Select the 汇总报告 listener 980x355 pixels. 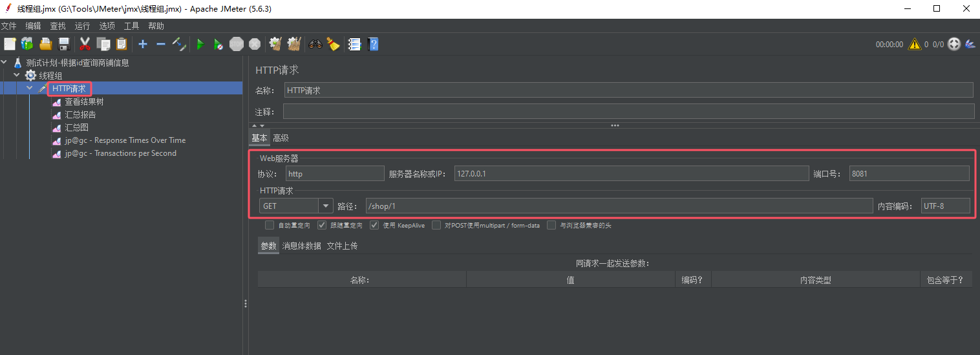(x=80, y=114)
